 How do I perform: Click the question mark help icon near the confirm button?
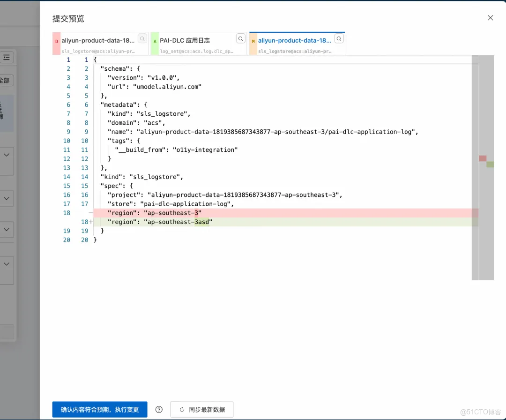pyautogui.click(x=159, y=409)
